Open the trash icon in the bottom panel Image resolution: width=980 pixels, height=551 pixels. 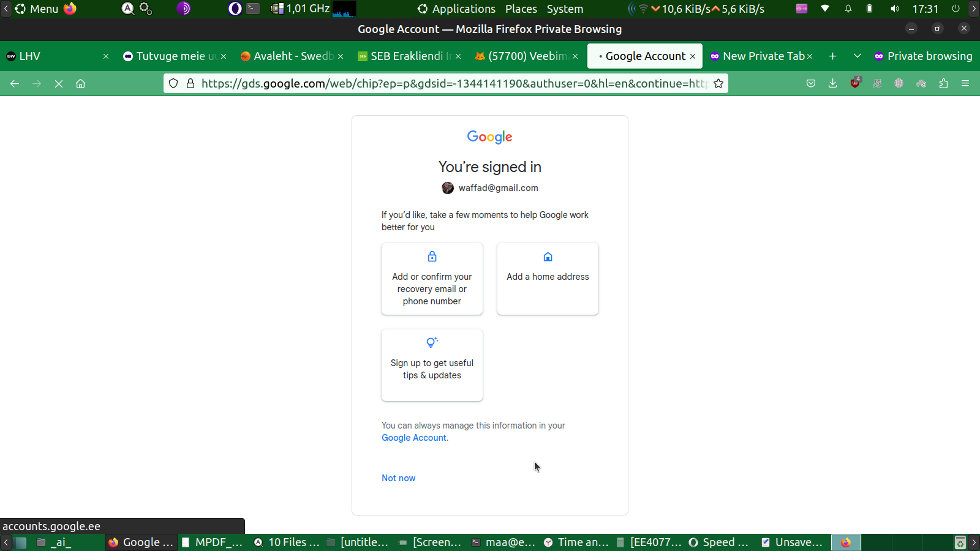(x=960, y=542)
